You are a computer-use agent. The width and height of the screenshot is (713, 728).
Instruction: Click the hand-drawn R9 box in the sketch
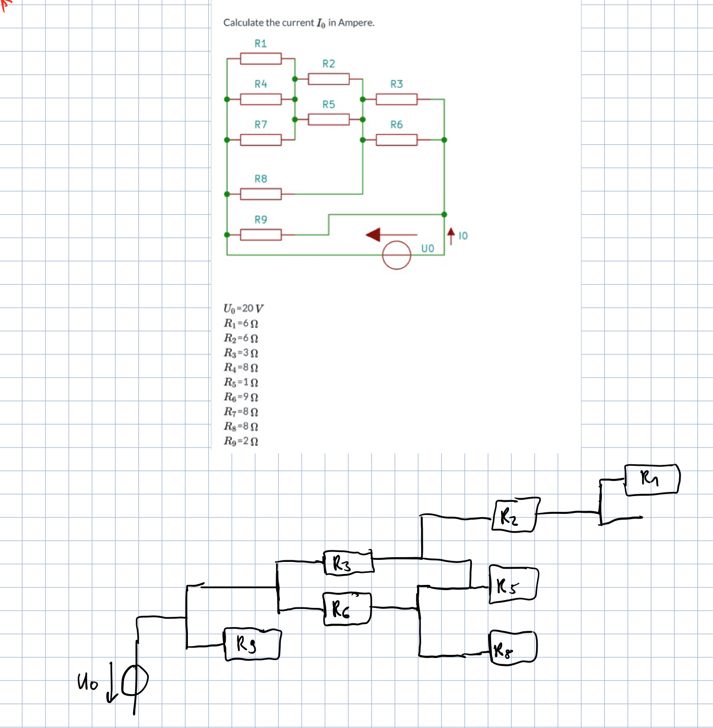click(253, 644)
